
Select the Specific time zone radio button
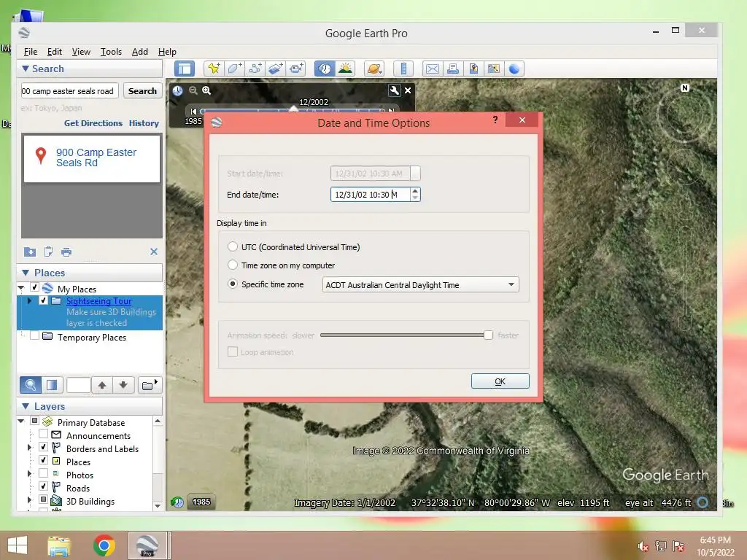(x=233, y=284)
